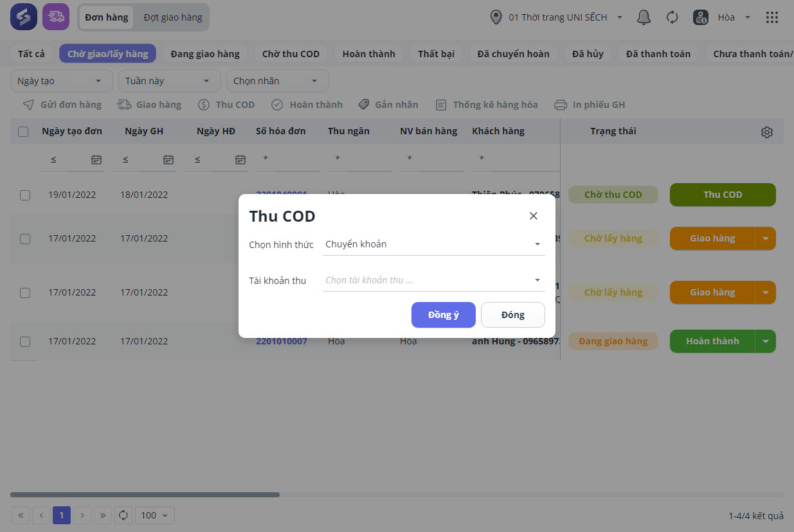This screenshot has width=794, height=532.
Task: Close the Thu COD dialog
Action: (533, 216)
